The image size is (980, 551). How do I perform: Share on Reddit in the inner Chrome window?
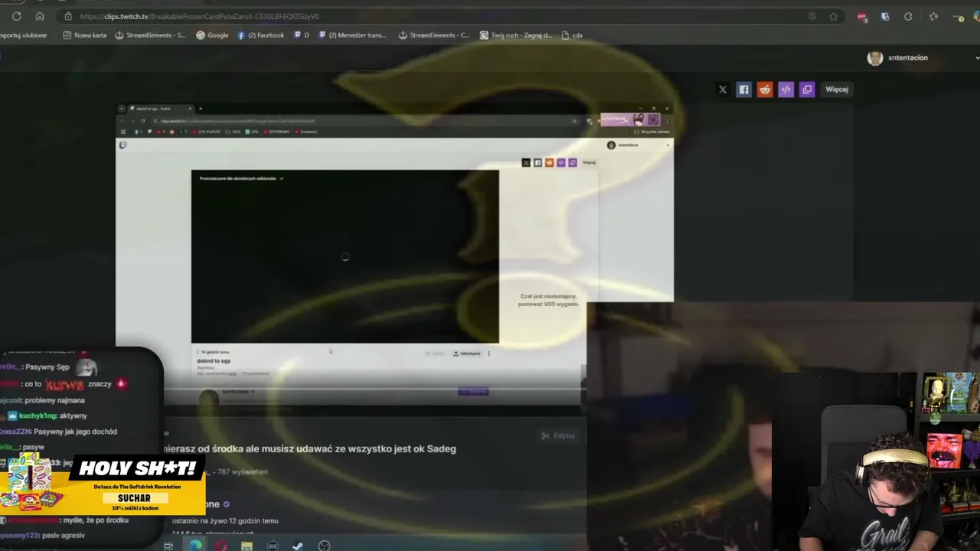pyautogui.click(x=549, y=162)
